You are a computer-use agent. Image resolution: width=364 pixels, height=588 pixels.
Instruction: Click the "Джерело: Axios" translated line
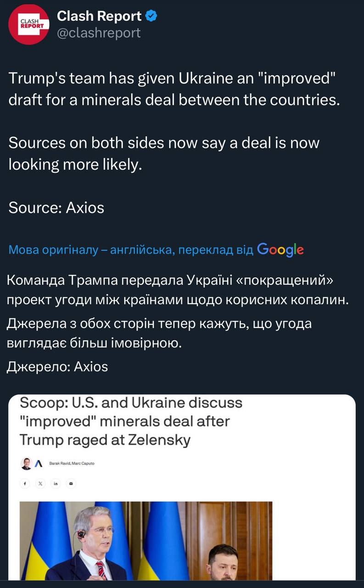[x=58, y=366]
